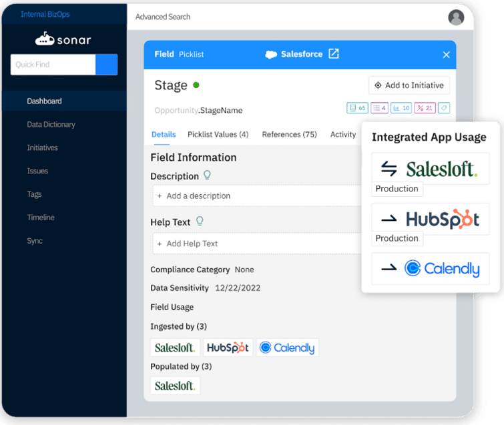Open the user profile avatar
504x425 pixels.
coord(456,17)
